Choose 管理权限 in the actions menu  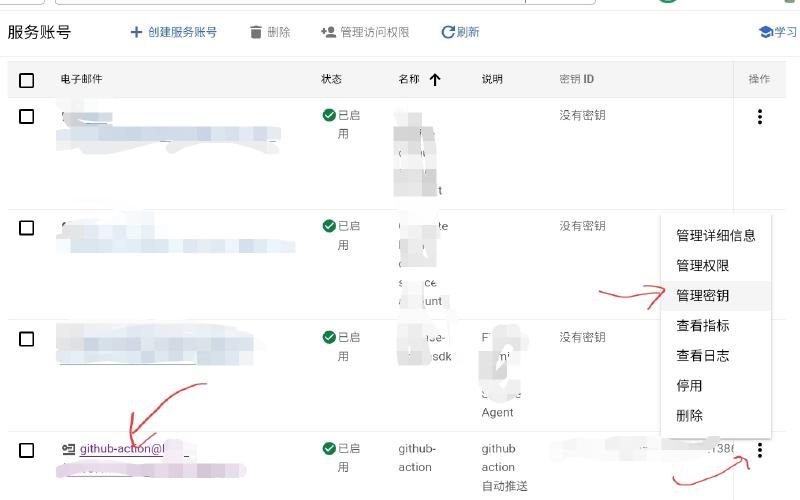pyautogui.click(x=702, y=266)
